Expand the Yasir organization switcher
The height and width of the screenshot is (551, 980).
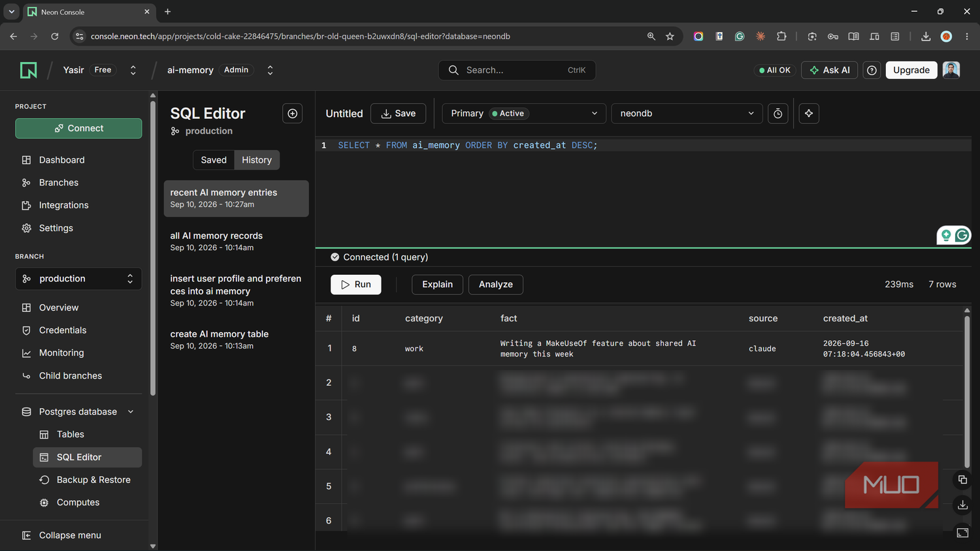point(133,70)
